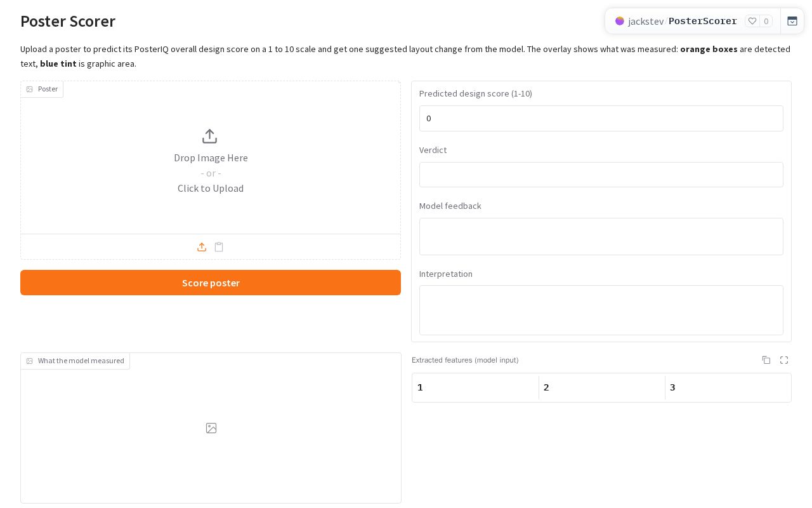
Task: Select the paste from clipboard source icon
Action: click(x=219, y=247)
